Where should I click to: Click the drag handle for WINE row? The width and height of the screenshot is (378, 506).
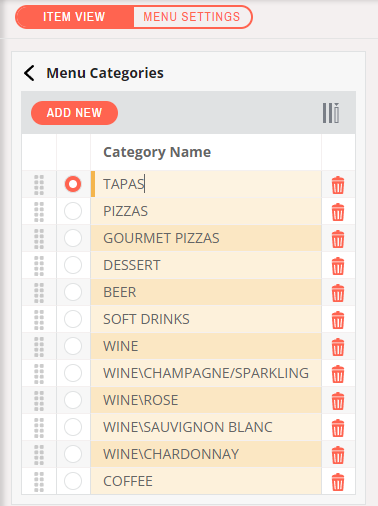pyautogui.click(x=39, y=347)
